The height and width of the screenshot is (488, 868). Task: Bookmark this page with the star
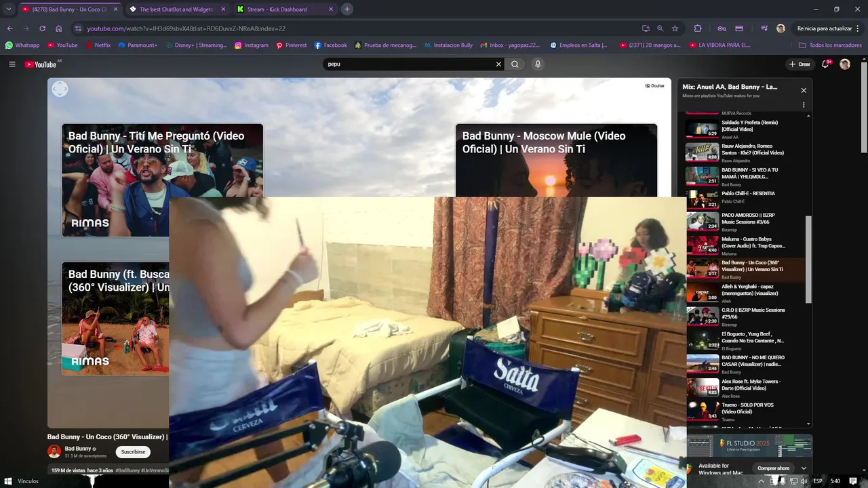tap(675, 28)
